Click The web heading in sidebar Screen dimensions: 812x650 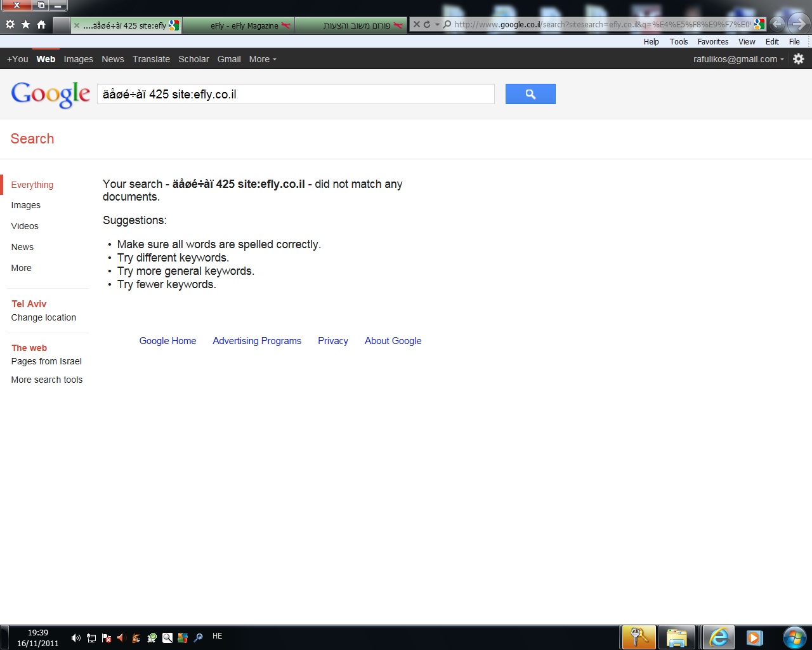coord(29,348)
